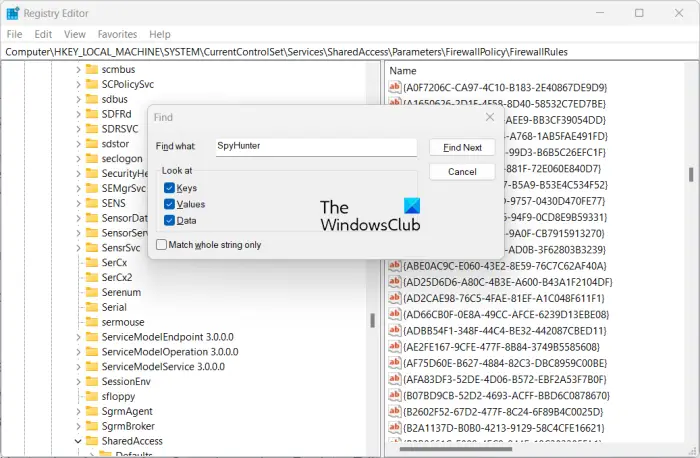
Task: Select the seclogon key
Action: (122, 158)
